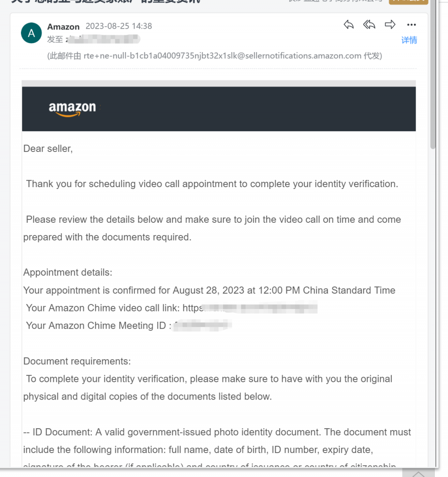This screenshot has height=477, width=448.
Task: Click the blurred recipient address after 发至
Action: click(103, 39)
